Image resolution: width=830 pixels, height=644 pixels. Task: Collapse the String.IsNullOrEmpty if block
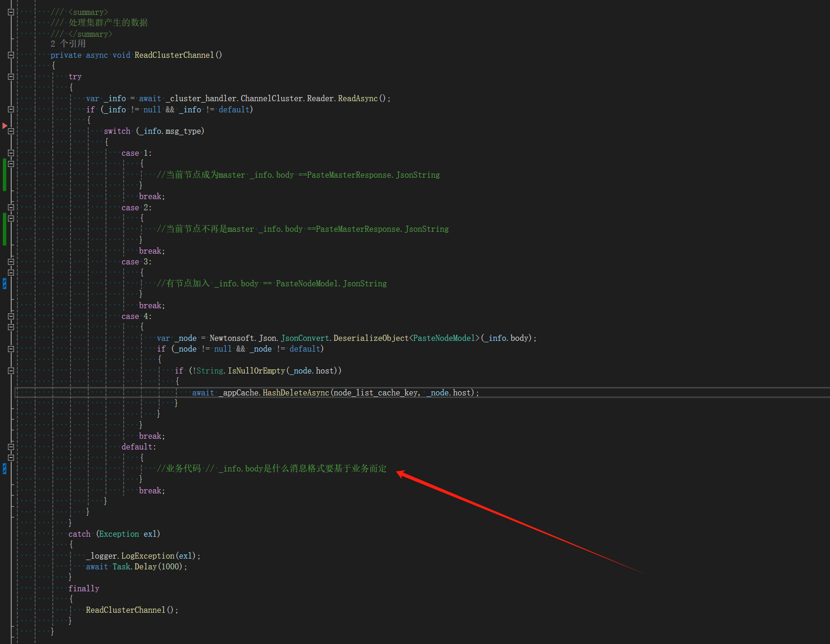tap(11, 371)
